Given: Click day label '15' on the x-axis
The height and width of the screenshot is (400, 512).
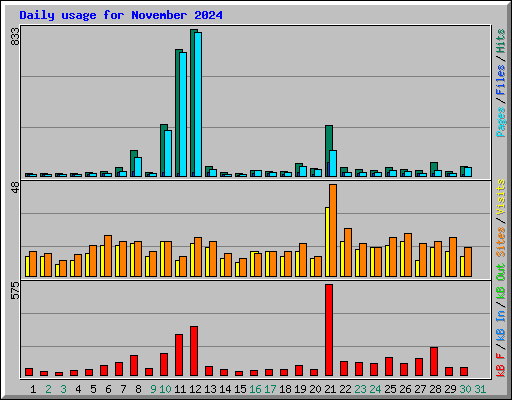Looking at the screenshot, I should (240, 389).
